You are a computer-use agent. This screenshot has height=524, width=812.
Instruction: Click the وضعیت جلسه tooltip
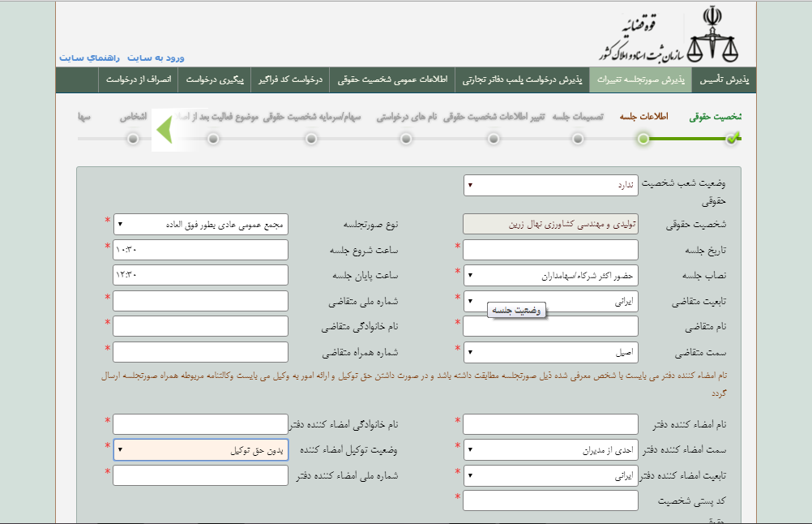tap(516, 310)
